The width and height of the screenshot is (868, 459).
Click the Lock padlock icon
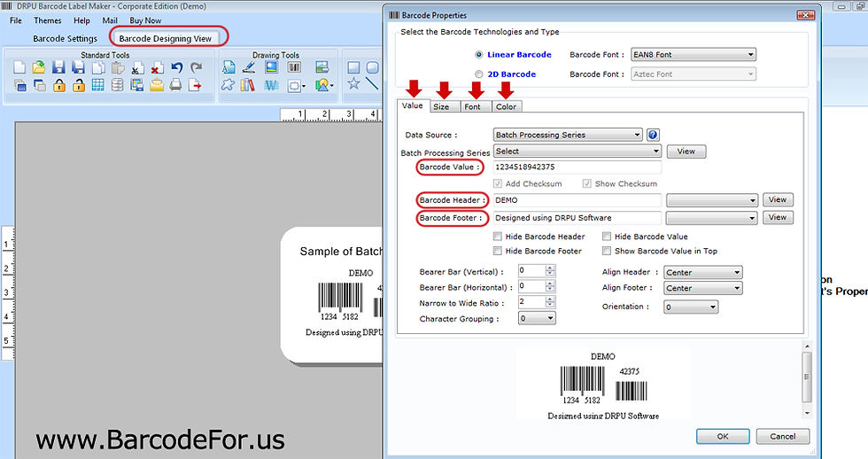(59, 85)
